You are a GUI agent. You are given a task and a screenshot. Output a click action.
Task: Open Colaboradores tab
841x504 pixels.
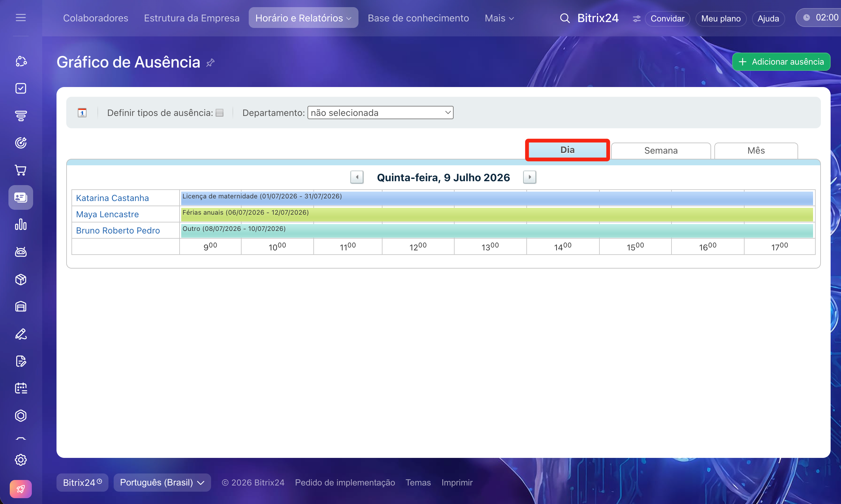(x=96, y=18)
